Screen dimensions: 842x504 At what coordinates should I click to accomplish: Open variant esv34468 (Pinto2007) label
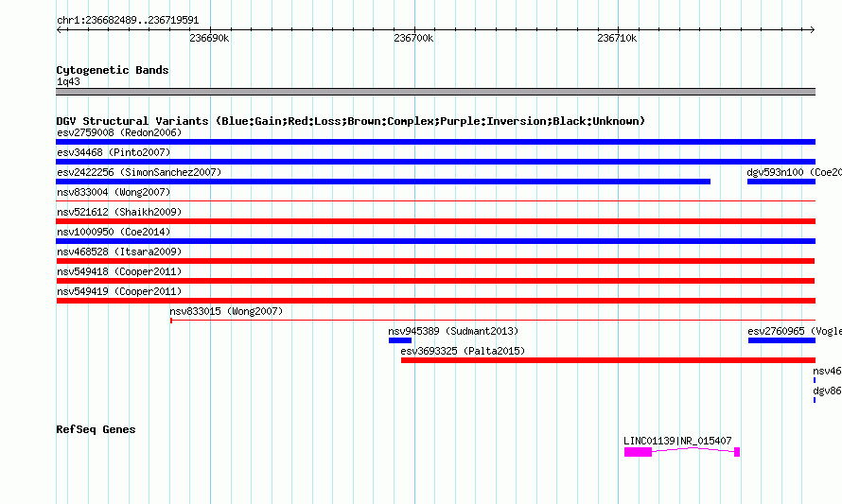114,152
